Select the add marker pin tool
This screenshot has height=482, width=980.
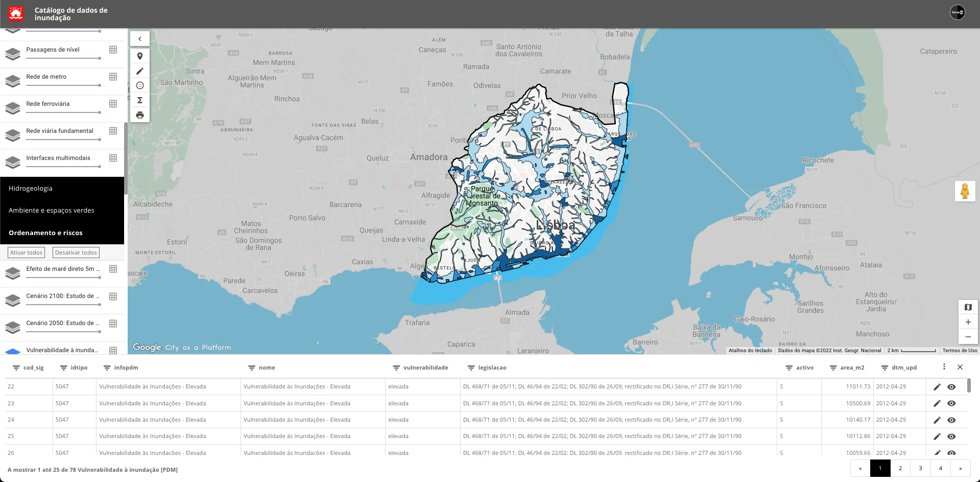(x=139, y=56)
